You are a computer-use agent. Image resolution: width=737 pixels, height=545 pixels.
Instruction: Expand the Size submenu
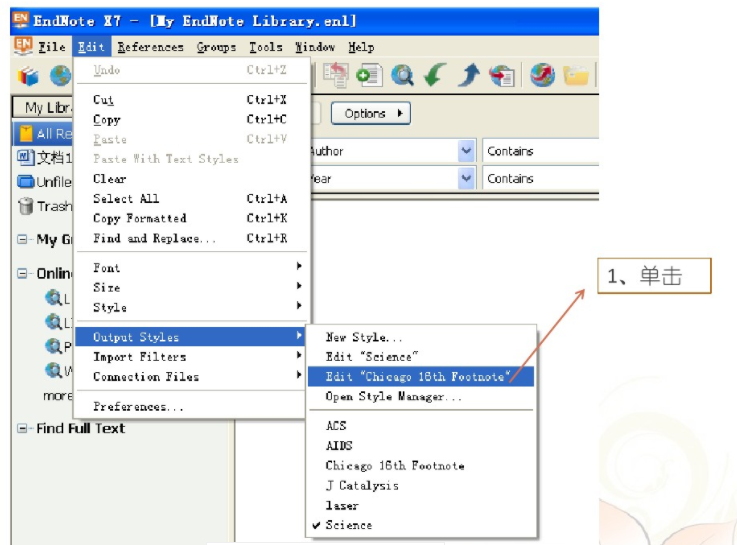(x=190, y=288)
